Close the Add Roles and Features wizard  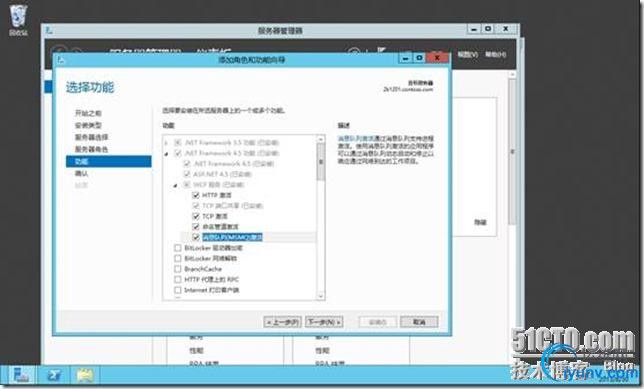tap(437, 58)
